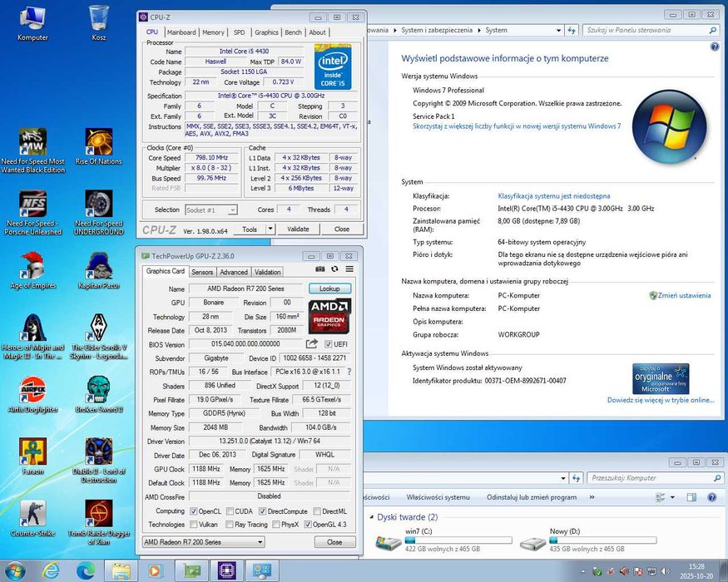Toggle the OpenGL 4.3 checkbox
This screenshot has width=728, height=582.
coord(307,525)
